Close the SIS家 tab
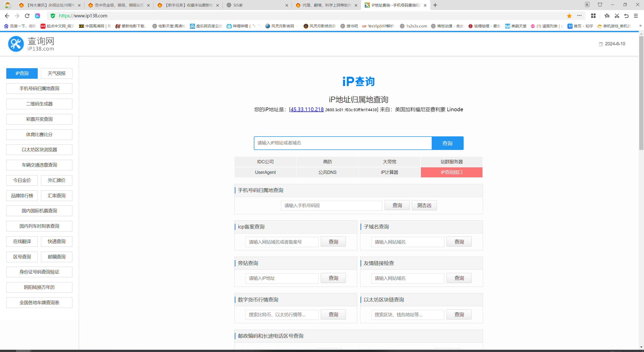644x352 pixels. pyautogui.click(x=287, y=5)
